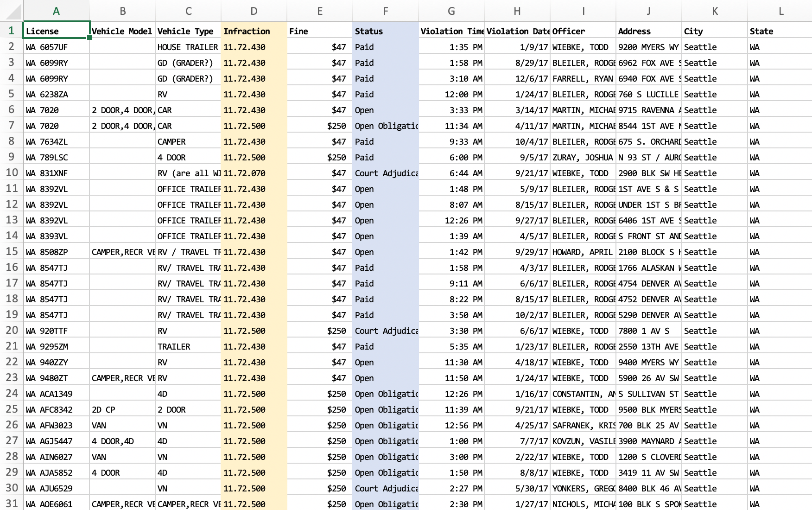Select 7800 1 AV S address cell
812x510 pixels.
pyautogui.click(x=648, y=331)
